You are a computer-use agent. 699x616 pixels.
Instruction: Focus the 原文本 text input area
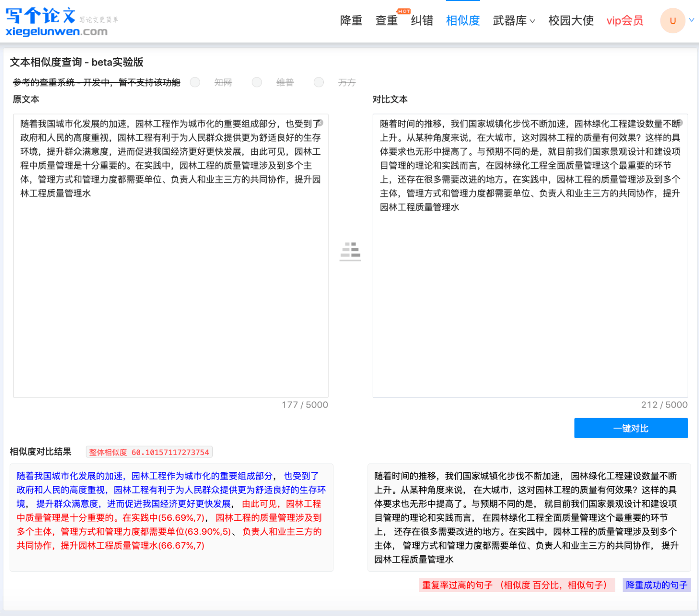(x=171, y=256)
